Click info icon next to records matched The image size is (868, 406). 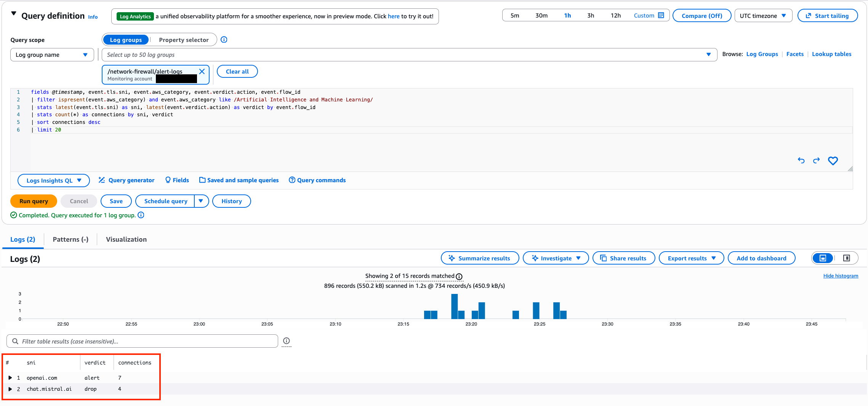coord(459,276)
